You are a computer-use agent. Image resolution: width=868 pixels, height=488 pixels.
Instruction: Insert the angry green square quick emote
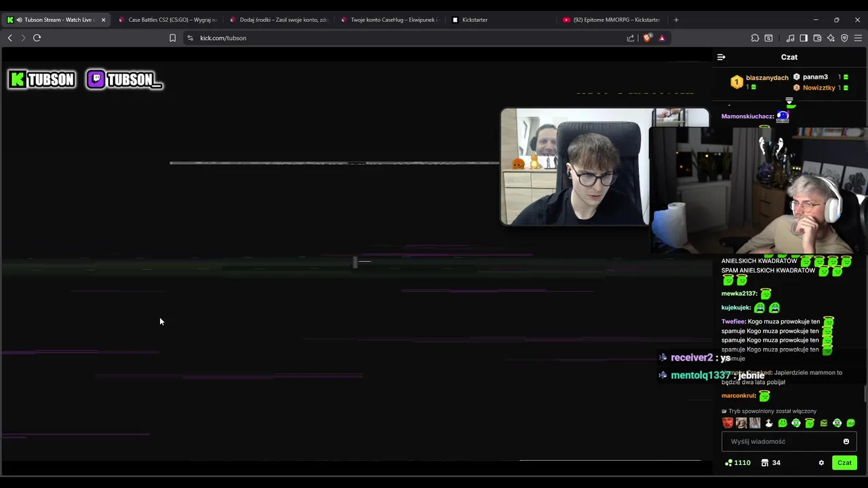tap(823, 423)
